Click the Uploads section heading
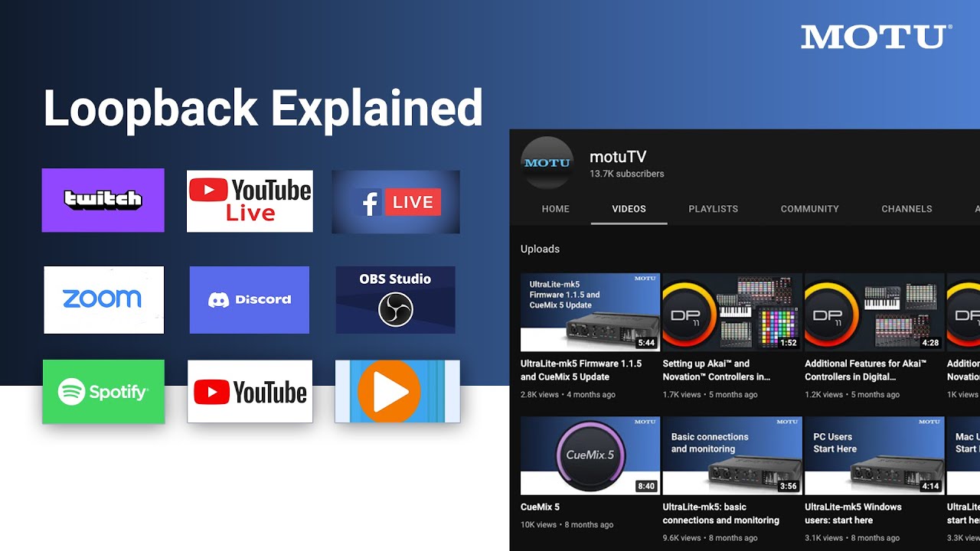The height and width of the screenshot is (551, 980). click(x=540, y=249)
